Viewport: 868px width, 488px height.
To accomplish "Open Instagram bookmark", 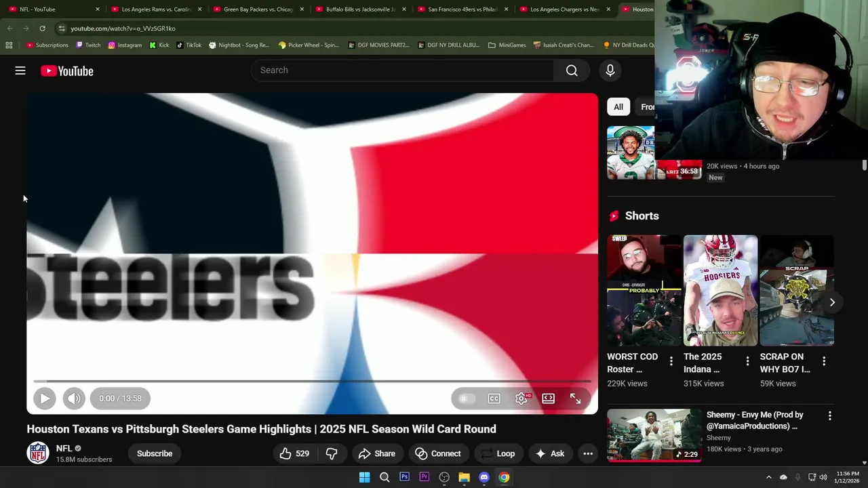I will (x=125, y=45).
